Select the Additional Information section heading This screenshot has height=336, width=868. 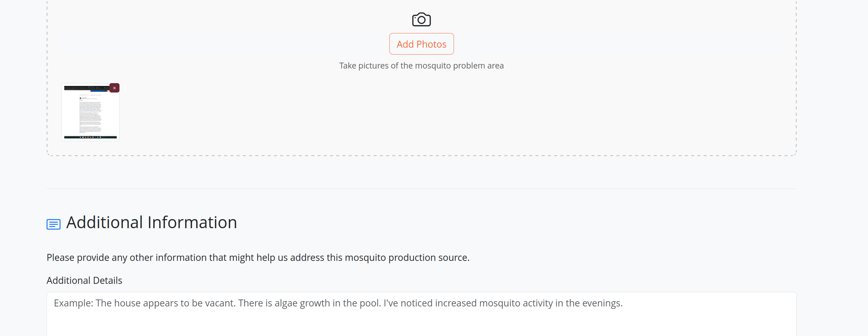[x=151, y=222]
